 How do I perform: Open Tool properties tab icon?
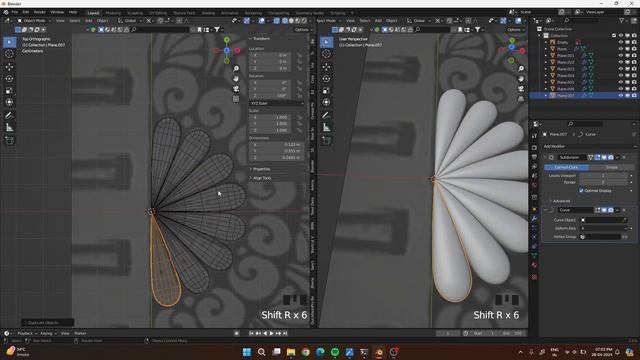534,136
